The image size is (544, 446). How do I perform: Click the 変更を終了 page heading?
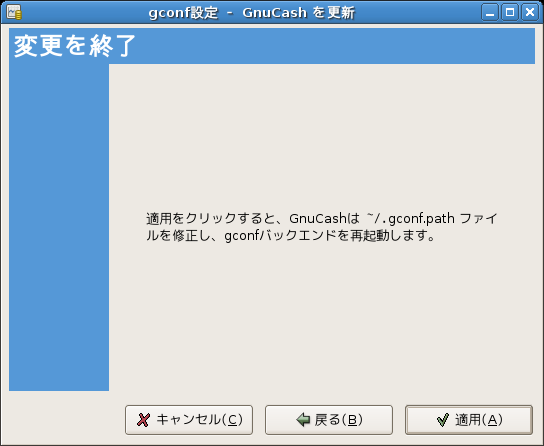[x=75, y=46]
